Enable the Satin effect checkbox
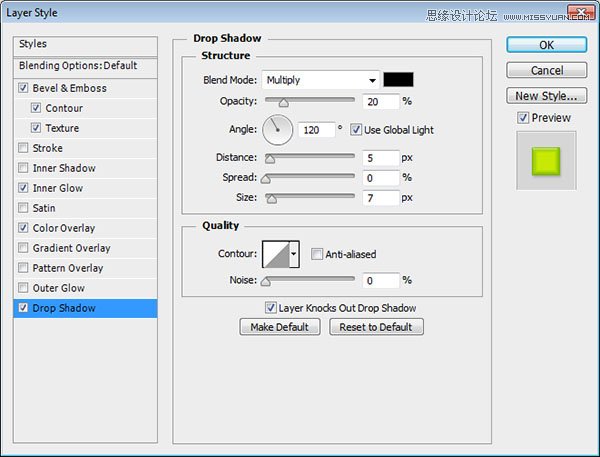This screenshot has width=600, height=457. (23, 208)
